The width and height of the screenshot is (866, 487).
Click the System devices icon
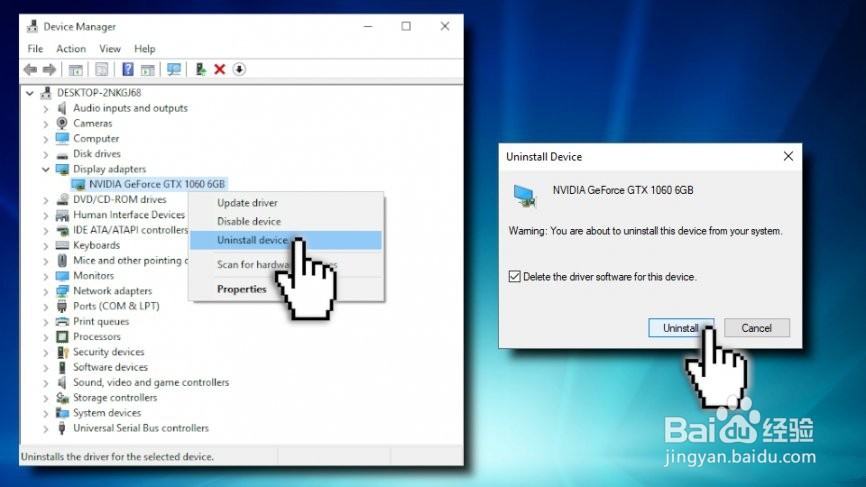[x=62, y=413]
